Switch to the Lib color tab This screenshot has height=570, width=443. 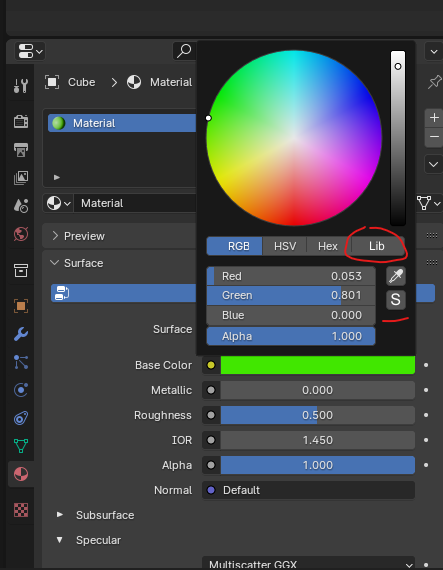[x=377, y=246]
